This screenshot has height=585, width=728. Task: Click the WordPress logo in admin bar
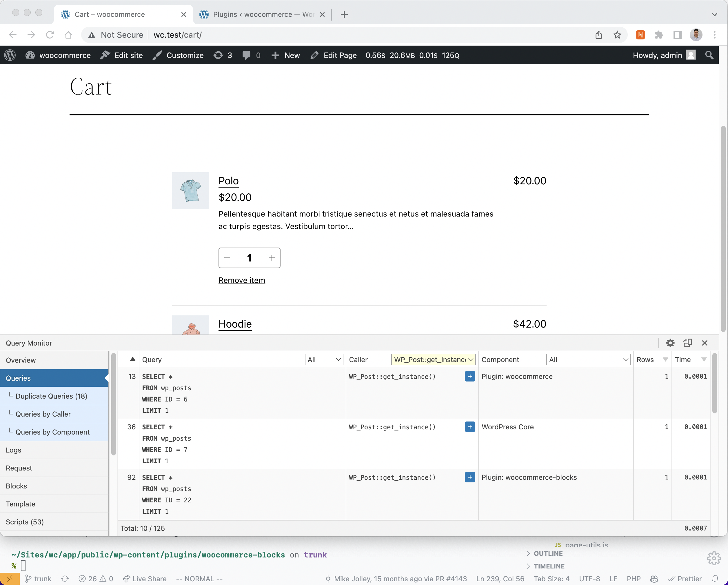coord(10,55)
